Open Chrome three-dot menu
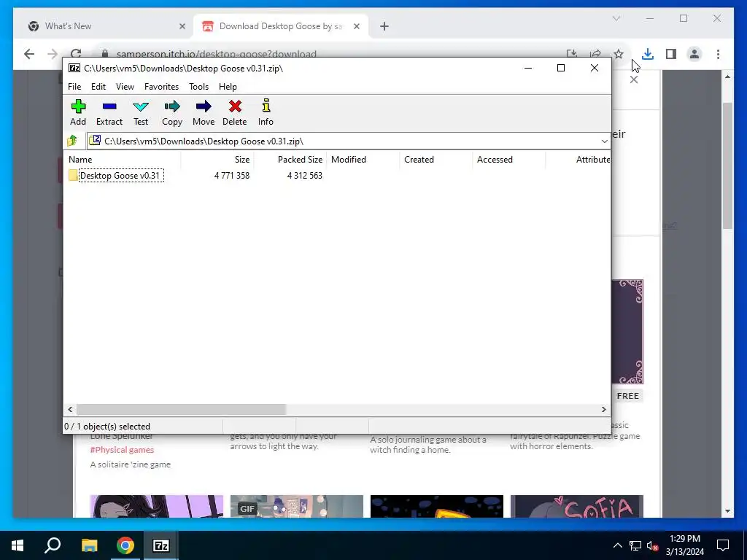Viewport: 747px width, 560px height. click(718, 54)
